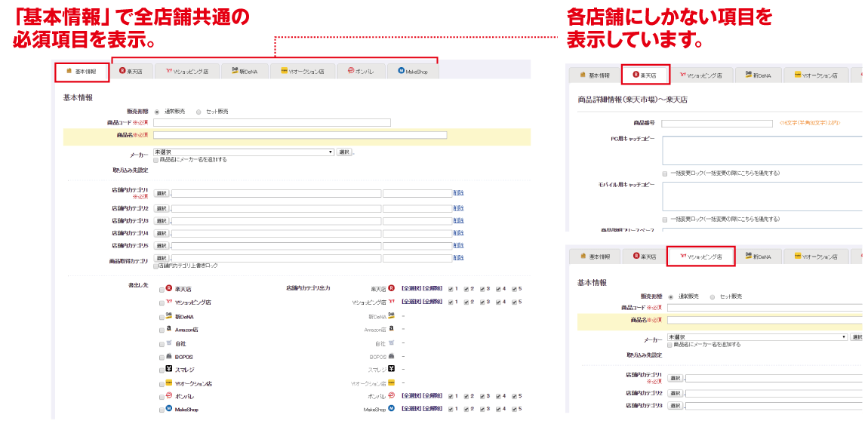Click Y!ショッピング店 icon in 店舗内カテゴリ出力 column
Image resolution: width=868 pixels, height=430 pixels.
pyautogui.click(x=392, y=302)
